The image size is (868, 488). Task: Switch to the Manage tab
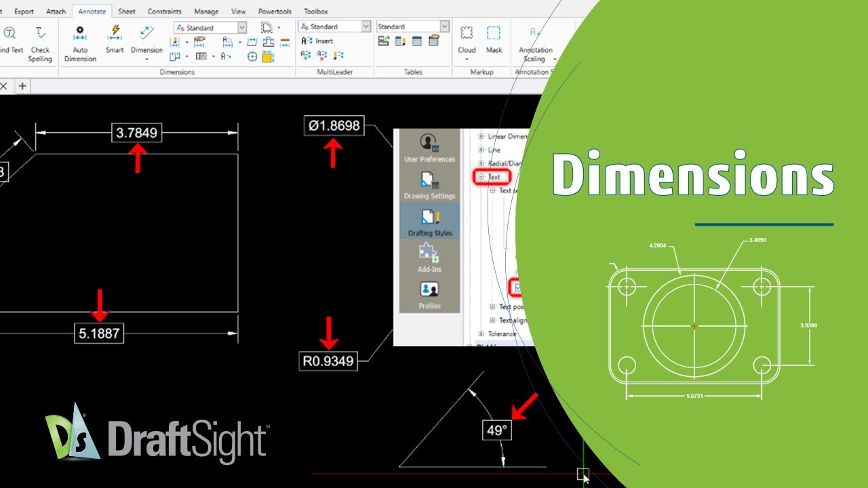(206, 12)
